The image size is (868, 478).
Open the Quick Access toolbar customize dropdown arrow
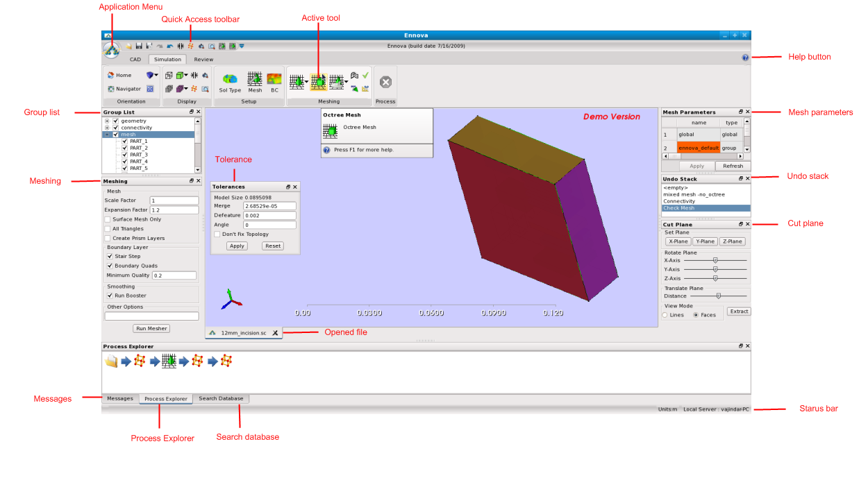[242, 46]
